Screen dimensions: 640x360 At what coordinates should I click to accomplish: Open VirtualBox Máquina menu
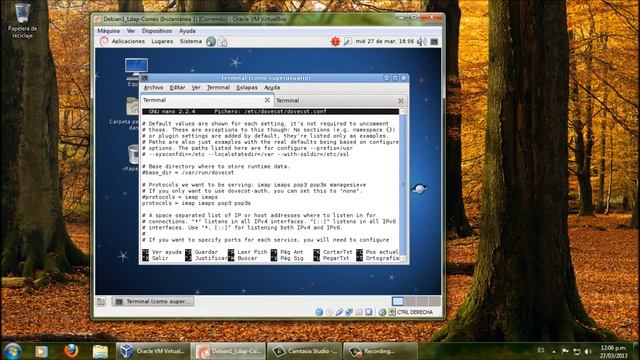(x=108, y=31)
